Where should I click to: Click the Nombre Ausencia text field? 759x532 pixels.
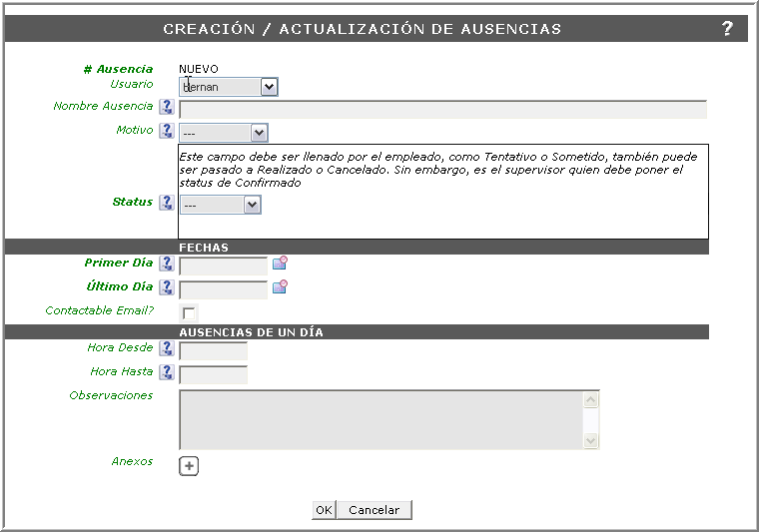pos(442,109)
